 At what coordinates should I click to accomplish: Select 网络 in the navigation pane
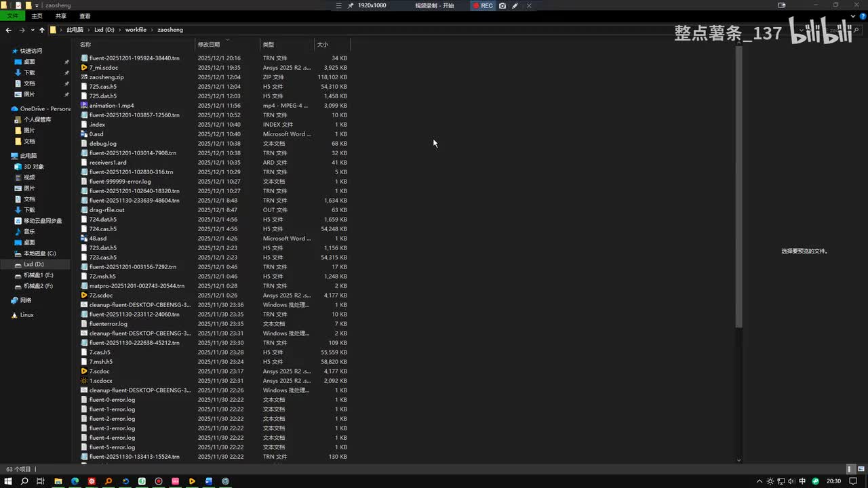(26, 300)
